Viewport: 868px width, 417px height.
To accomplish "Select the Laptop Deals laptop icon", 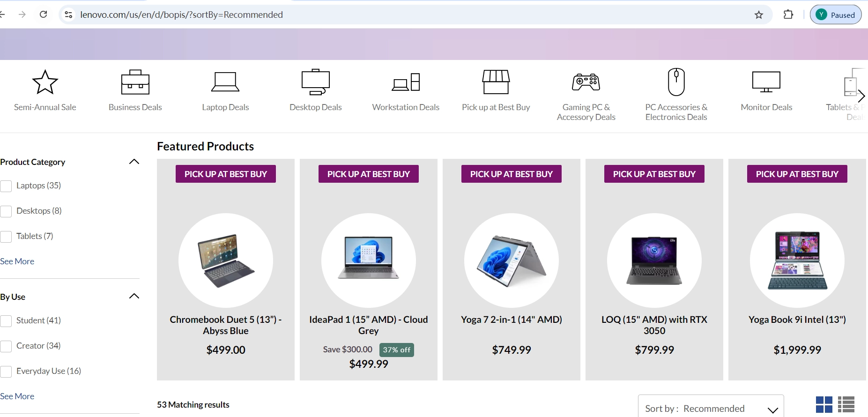I will click(225, 82).
